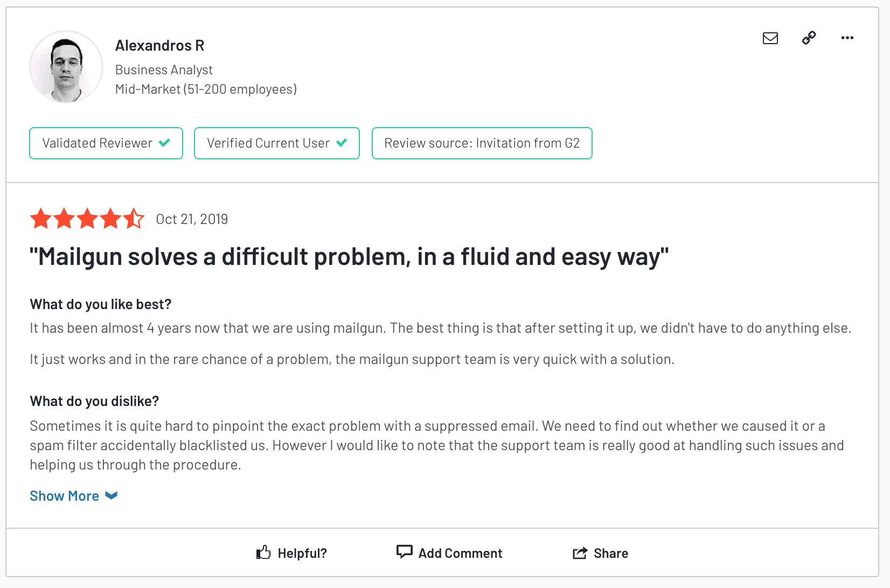890x588 pixels.
Task: Click the Helpful? text label
Action: point(302,553)
